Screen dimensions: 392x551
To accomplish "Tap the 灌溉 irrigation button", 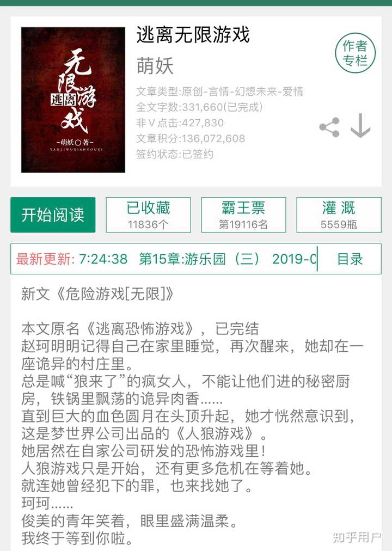I will click(339, 215).
